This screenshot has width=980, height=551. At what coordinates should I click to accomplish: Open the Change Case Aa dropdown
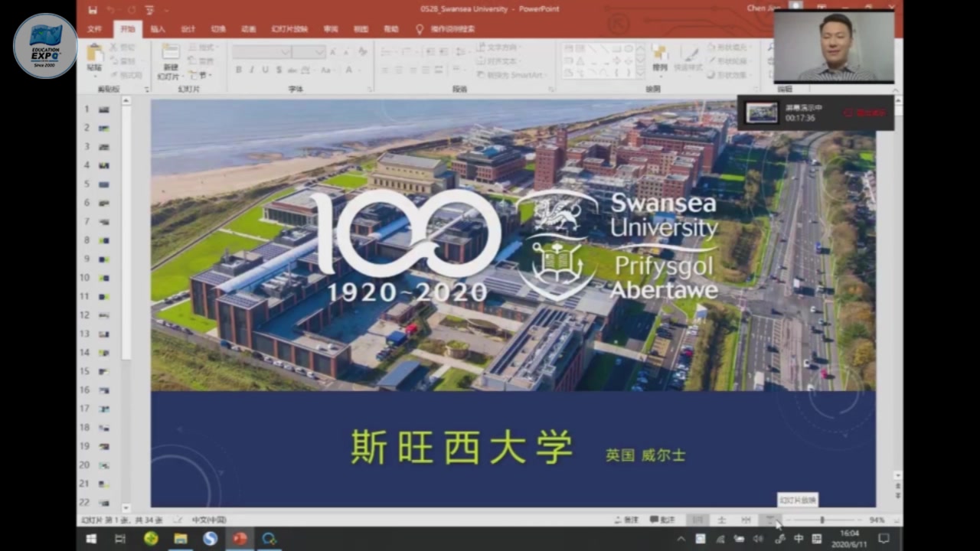pyautogui.click(x=328, y=70)
